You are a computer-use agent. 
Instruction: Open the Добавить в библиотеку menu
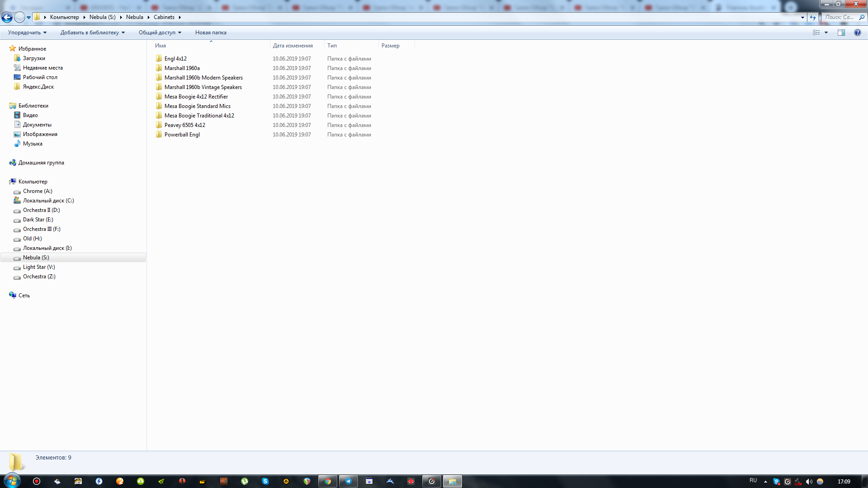92,33
